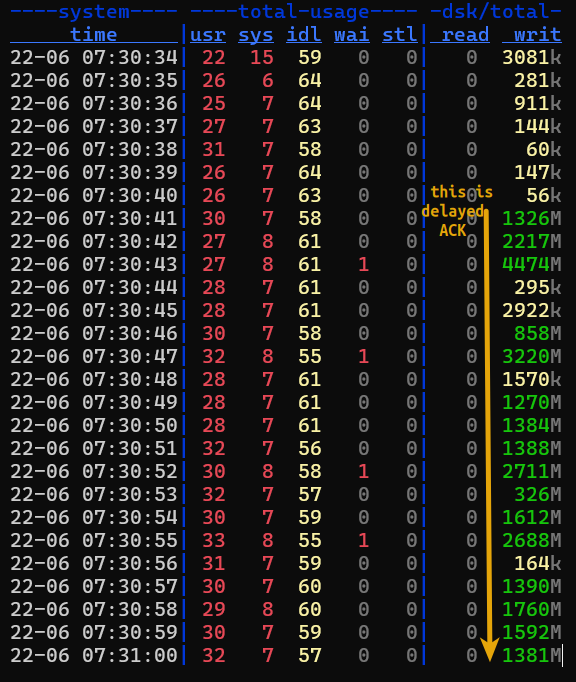Click the write value 144k

coord(538,127)
